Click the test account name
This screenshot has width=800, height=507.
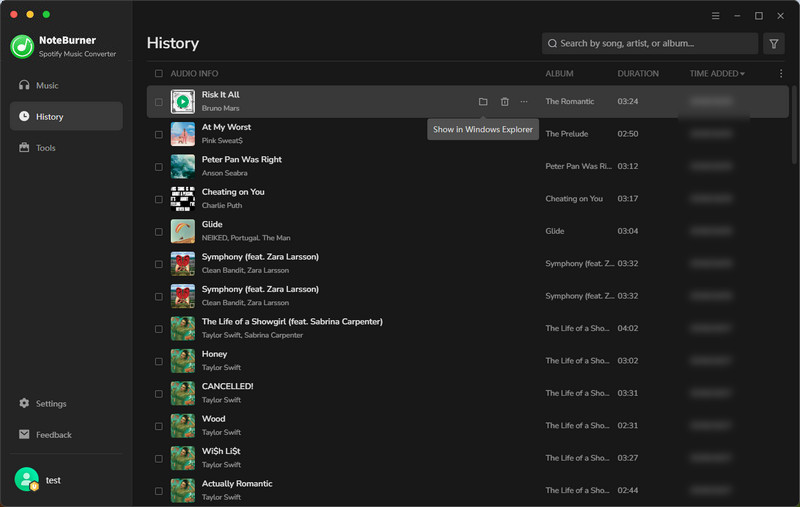pos(53,480)
